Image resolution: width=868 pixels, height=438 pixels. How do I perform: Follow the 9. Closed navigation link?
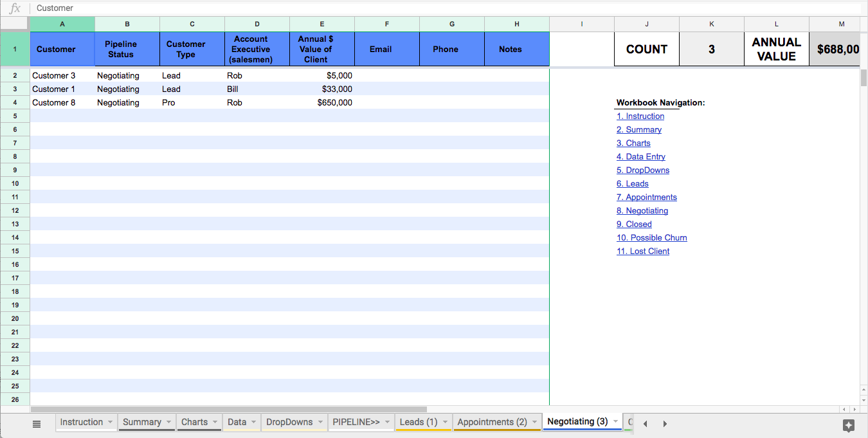(634, 224)
